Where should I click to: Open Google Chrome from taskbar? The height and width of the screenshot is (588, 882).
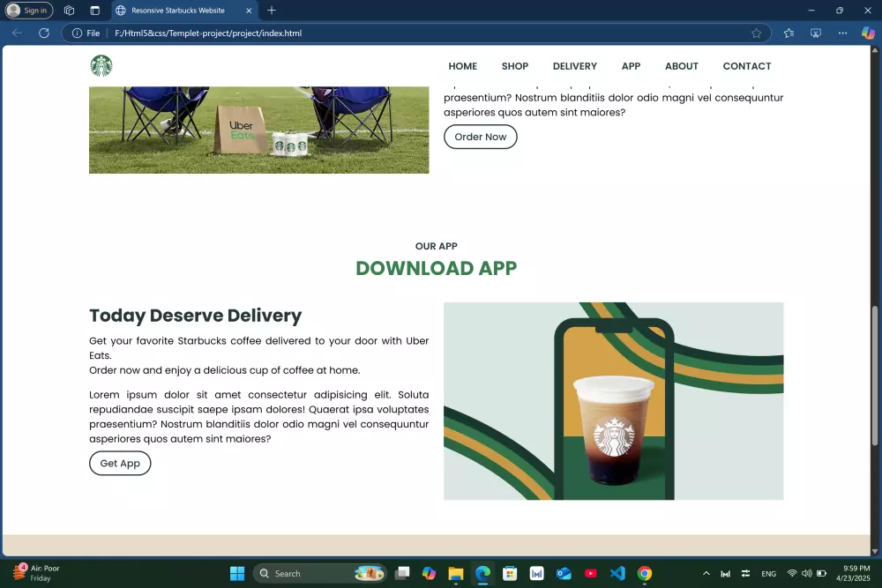(645, 573)
